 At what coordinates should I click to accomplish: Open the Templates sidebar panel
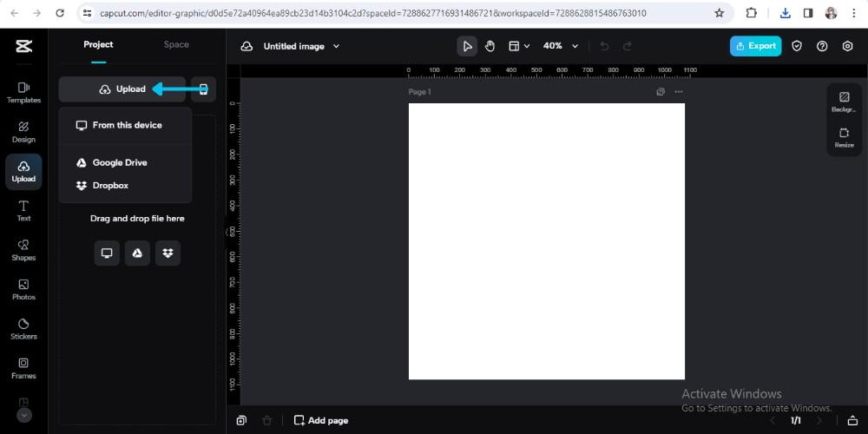click(x=23, y=93)
